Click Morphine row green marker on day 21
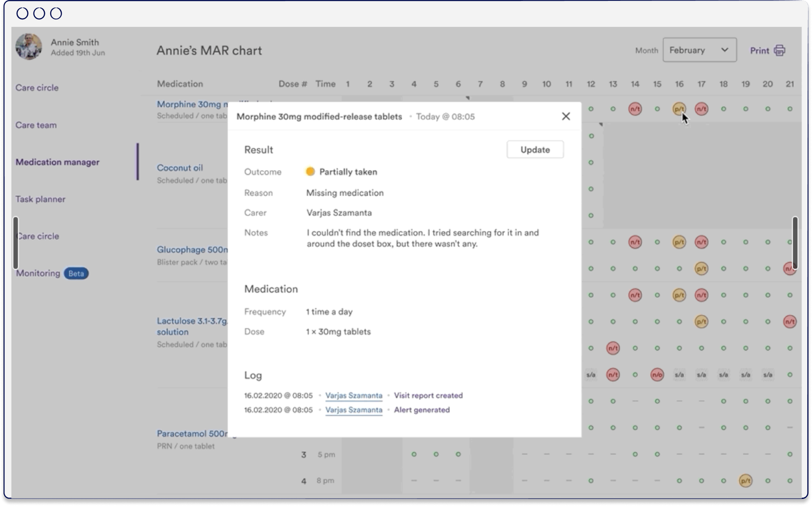The width and height of the screenshot is (812, 506). coord(790,109)
